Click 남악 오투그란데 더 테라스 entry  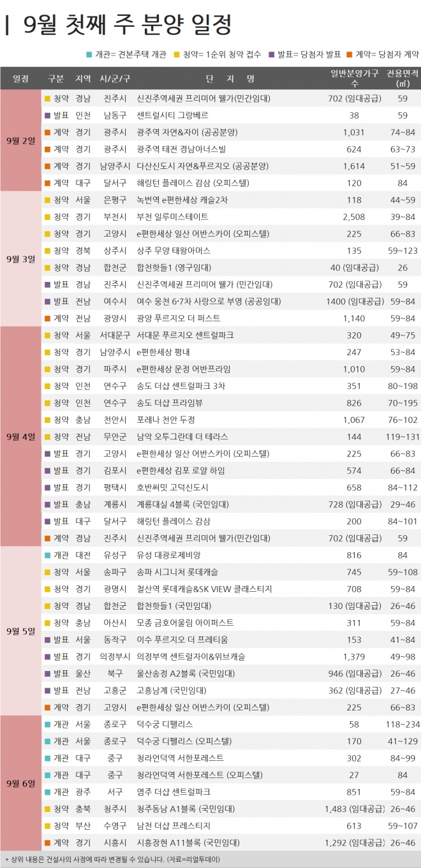click(x=182, y=436)
